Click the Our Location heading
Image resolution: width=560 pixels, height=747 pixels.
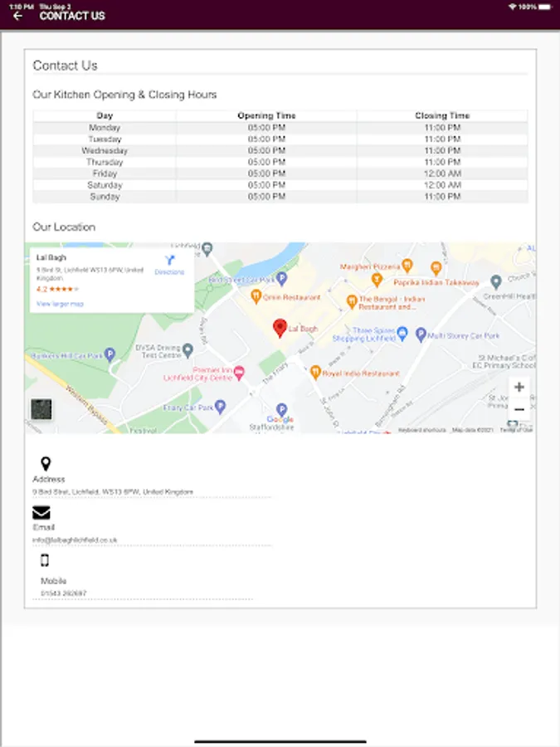coord(64,227)
